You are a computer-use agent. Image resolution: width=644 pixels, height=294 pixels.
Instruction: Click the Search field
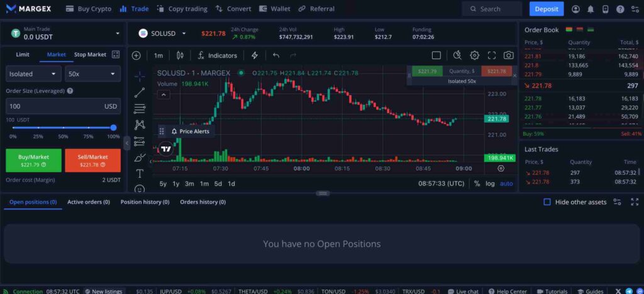[x=492, y=9]
